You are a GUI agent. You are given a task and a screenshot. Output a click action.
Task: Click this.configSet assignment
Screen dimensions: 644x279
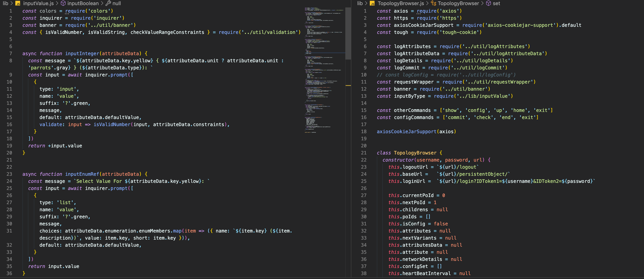[415, 266]
